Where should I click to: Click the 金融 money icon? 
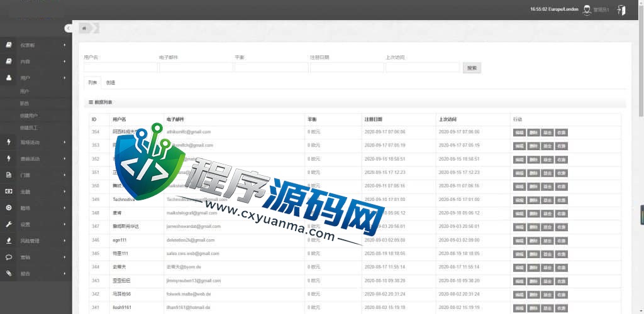tap(9, 192)
